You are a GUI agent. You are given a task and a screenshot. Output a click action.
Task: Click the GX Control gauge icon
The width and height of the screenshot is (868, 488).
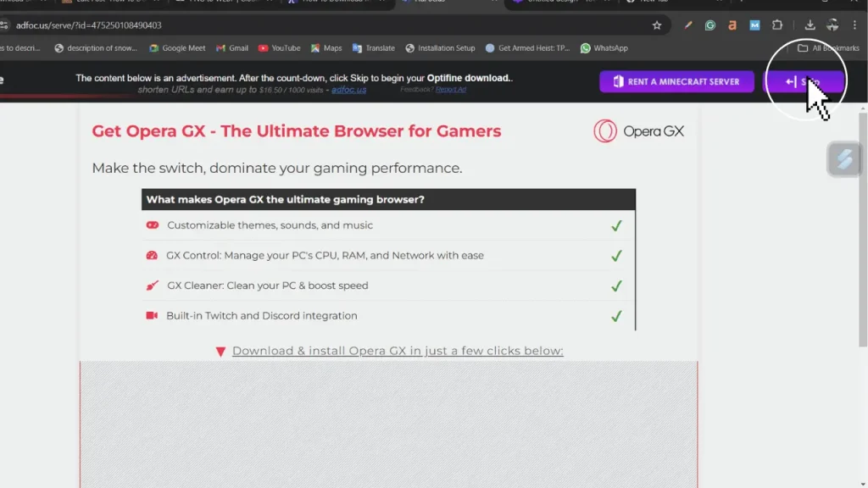[152, 255]
